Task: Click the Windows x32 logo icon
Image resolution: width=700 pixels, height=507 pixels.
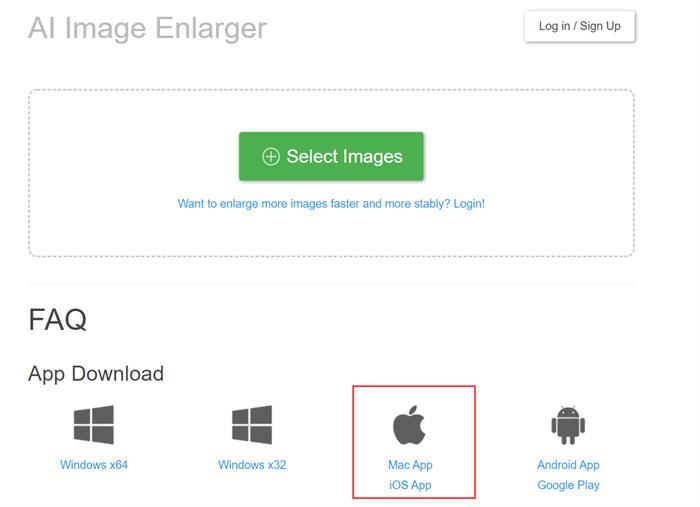Action: pos(252,424)
